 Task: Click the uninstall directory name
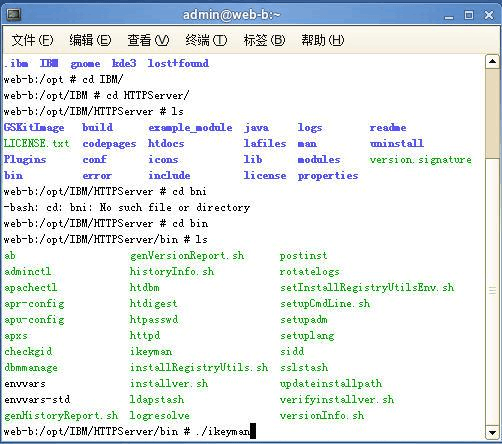click(397, 144)
